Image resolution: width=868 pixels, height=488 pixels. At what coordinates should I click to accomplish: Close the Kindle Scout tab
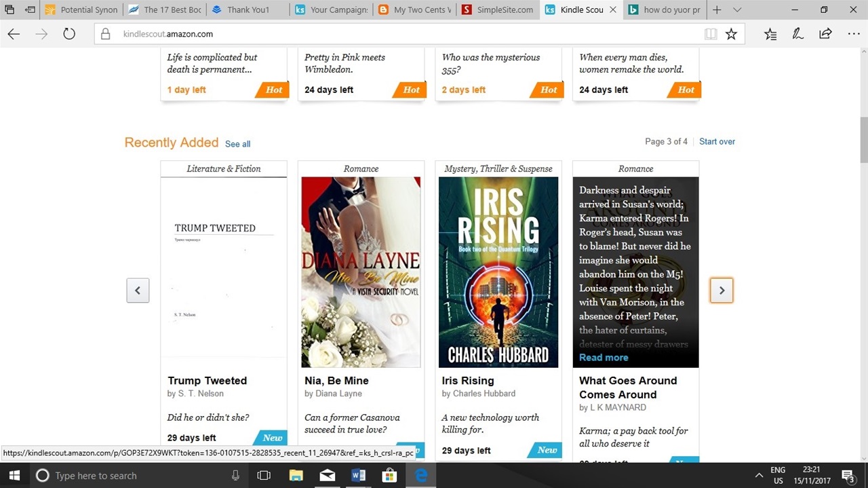[613, 10]
